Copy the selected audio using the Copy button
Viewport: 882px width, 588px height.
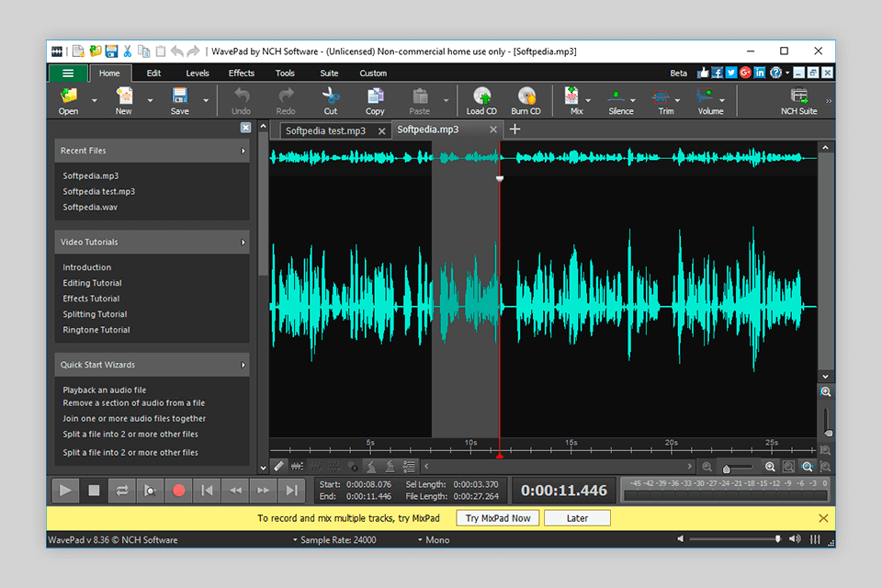point(375,101)
